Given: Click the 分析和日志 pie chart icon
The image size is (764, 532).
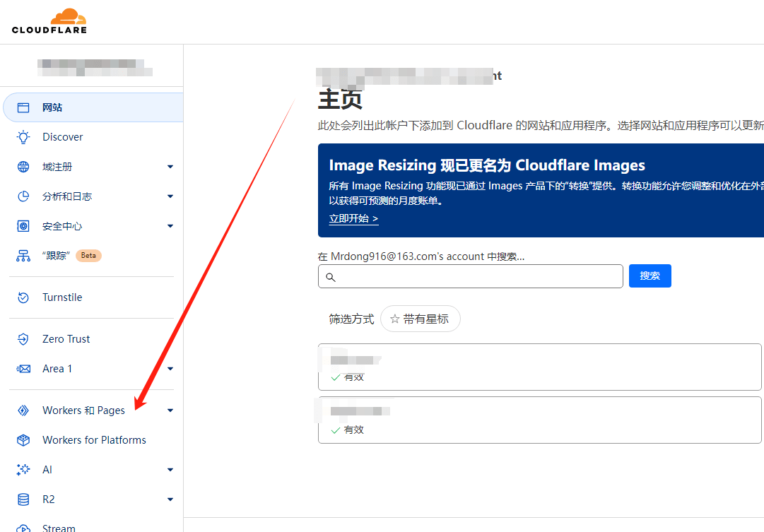Looking at the screenshot, I should 23,196.
